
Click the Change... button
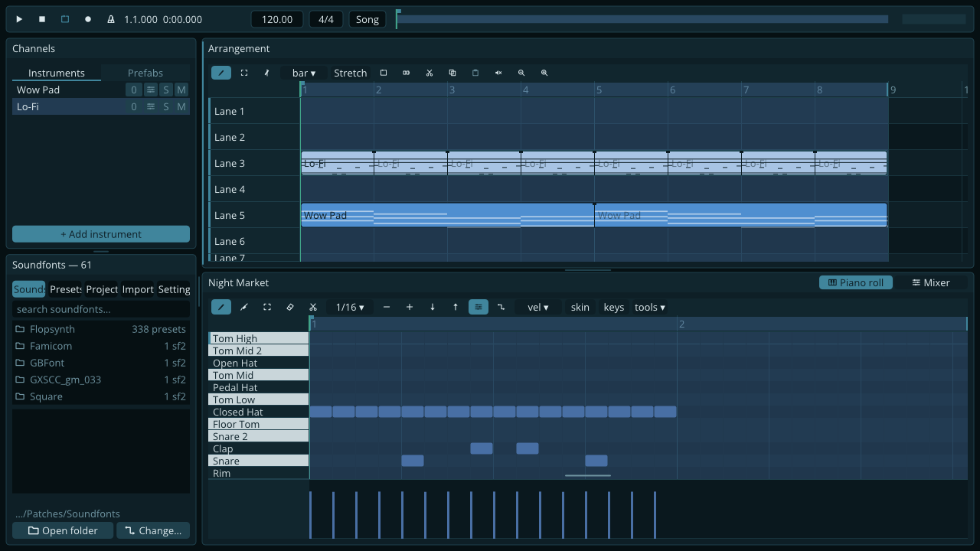click(153, 530)
